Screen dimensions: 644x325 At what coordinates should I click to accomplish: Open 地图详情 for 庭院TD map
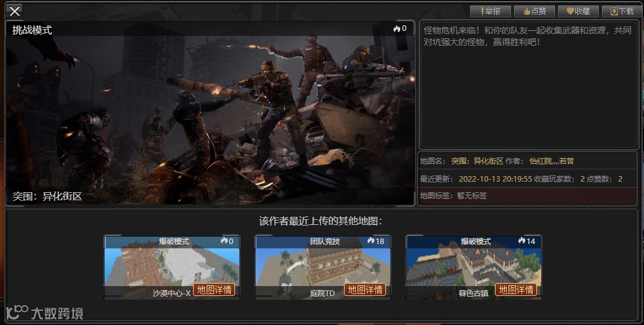(365, 290)
